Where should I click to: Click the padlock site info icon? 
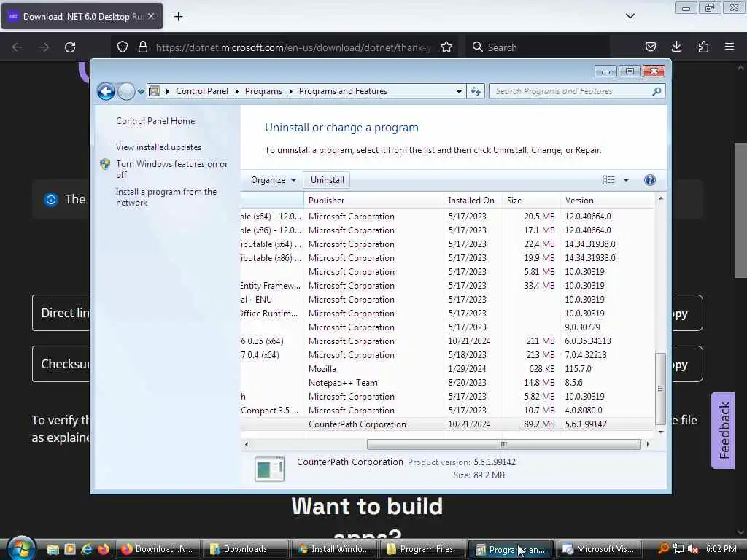pyautogui.click(x=142, y=47)
